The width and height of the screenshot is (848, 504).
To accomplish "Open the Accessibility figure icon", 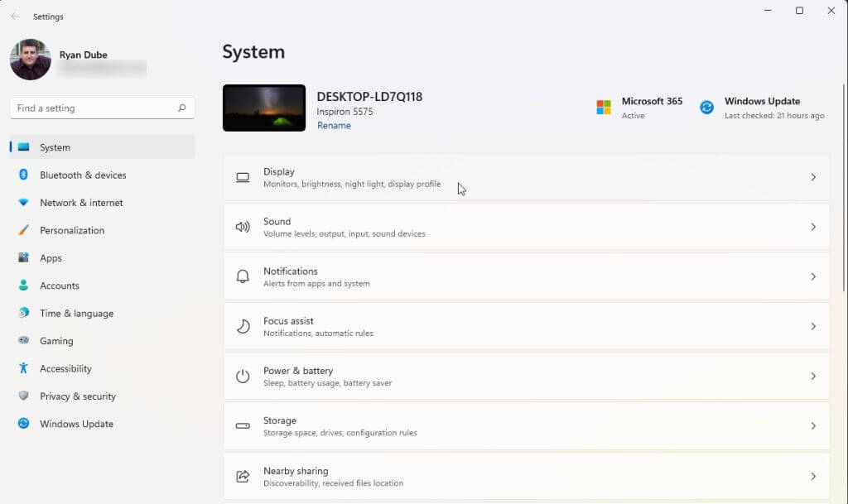I will [x=23, y=368].
